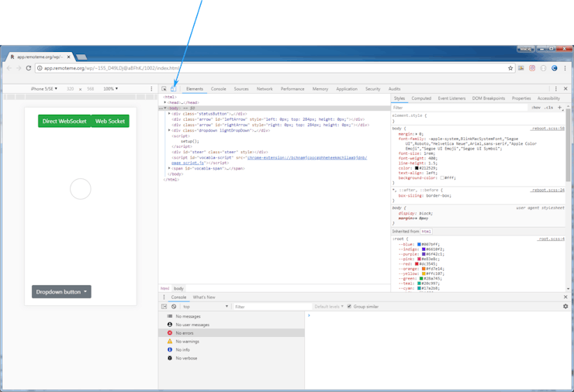The width and height of the screenshot is (574, 392).
Task: Select the No messages filter row
Action: [x=231, y=316]
